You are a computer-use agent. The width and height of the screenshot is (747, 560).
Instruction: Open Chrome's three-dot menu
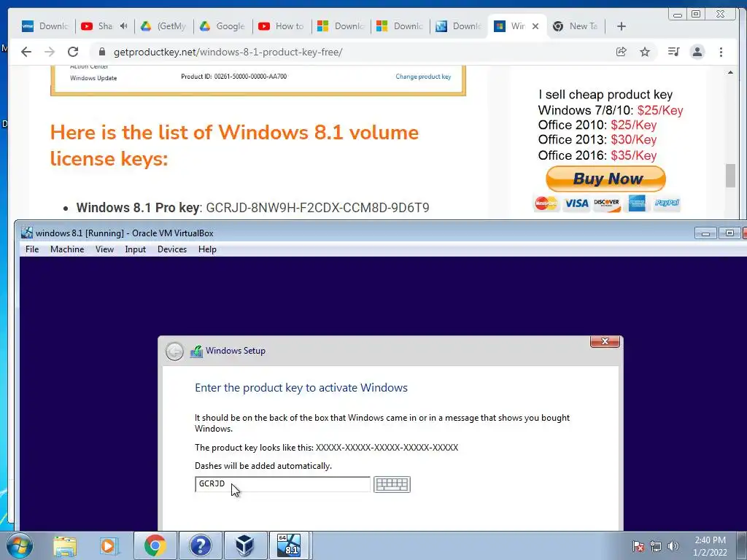click(x=721, y=52)
